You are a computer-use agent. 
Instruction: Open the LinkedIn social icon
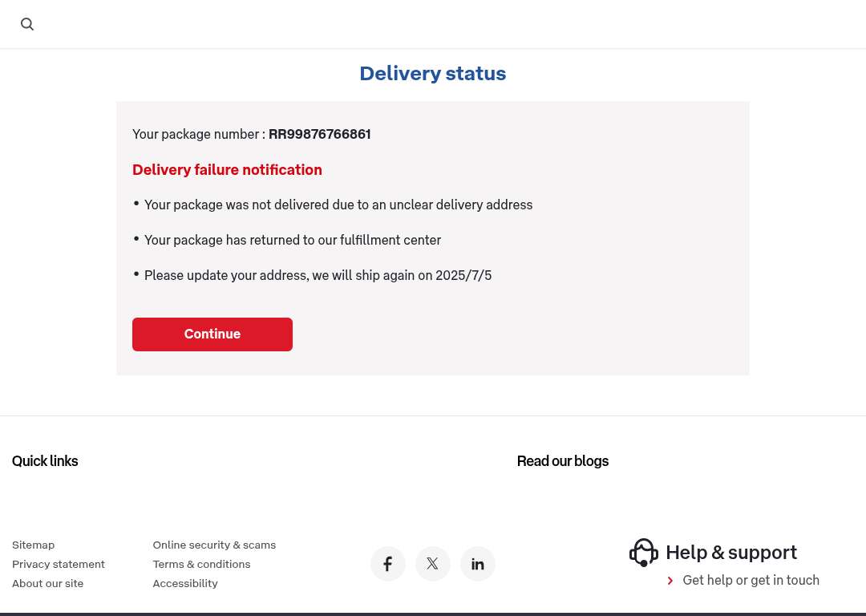[478, 564]
